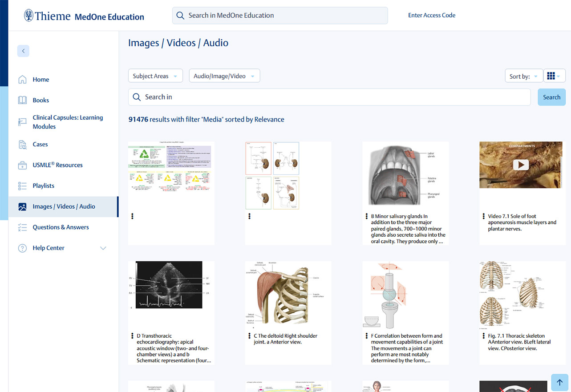This screenshot has width=571, height=392.
Task: Open the Subject Areas dropdown
Action: (155, 76)
